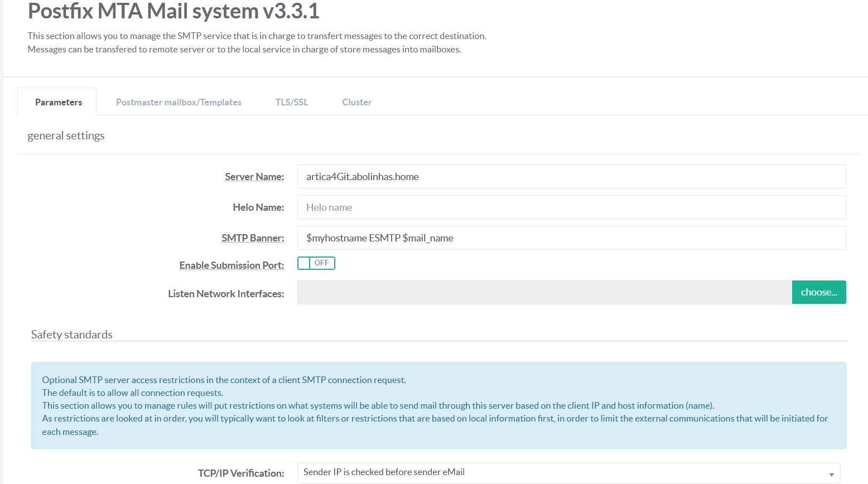This screenshot has height=484, width=868.
Task: Click the Listen Network Interfaces field
Action: 544,292
